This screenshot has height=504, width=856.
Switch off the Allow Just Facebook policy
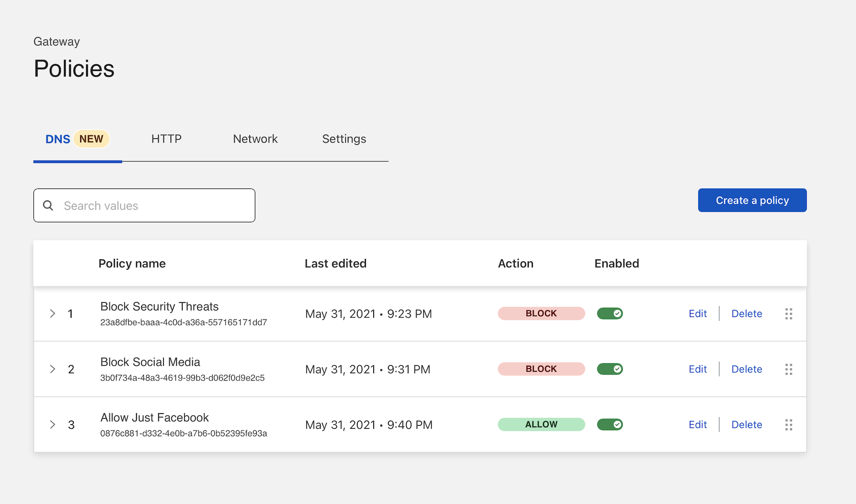pos(610,425)
